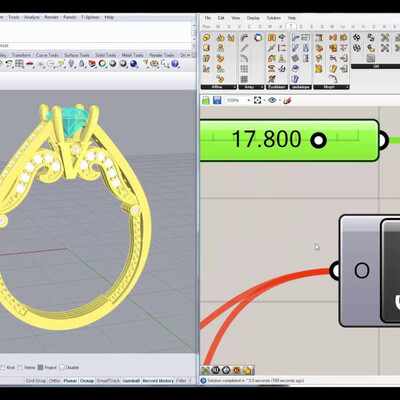Open Rhino Analyze menu
This screenshot has width=400, height=400.
click(32, 17)
